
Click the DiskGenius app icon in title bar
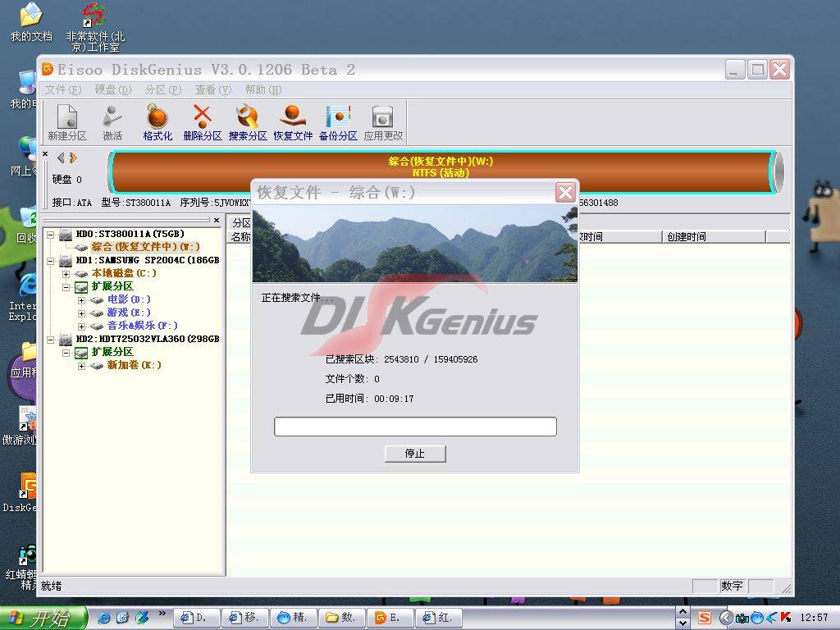coord(48,69)
